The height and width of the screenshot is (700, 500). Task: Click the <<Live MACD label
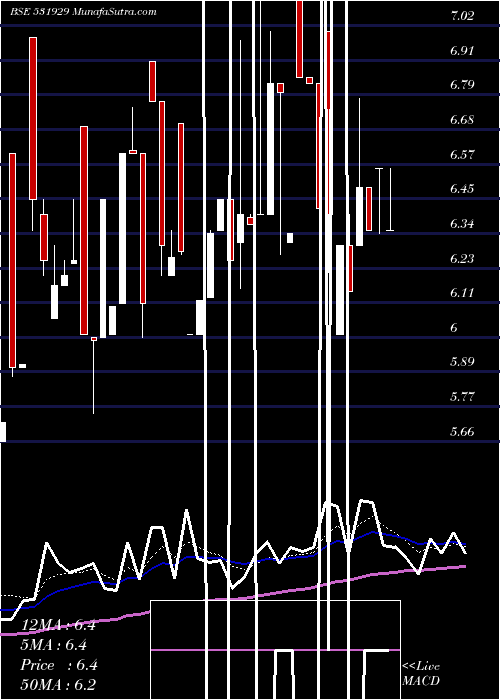[x=421, y=673]
